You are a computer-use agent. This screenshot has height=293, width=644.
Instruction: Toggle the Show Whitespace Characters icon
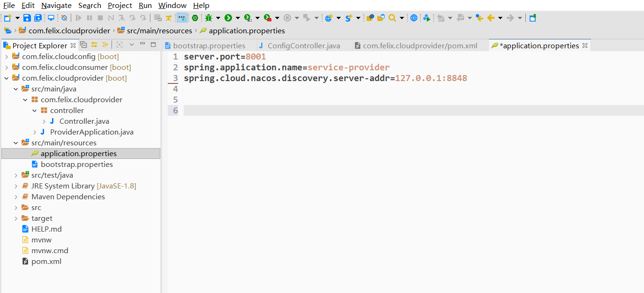click(x=182, y=18)
